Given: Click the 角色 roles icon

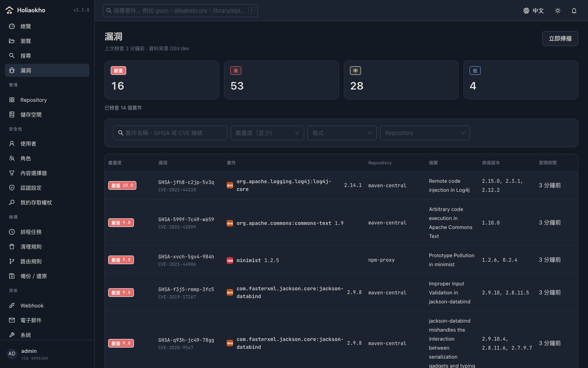Looking at the screenshot, I should coord(12,158).
